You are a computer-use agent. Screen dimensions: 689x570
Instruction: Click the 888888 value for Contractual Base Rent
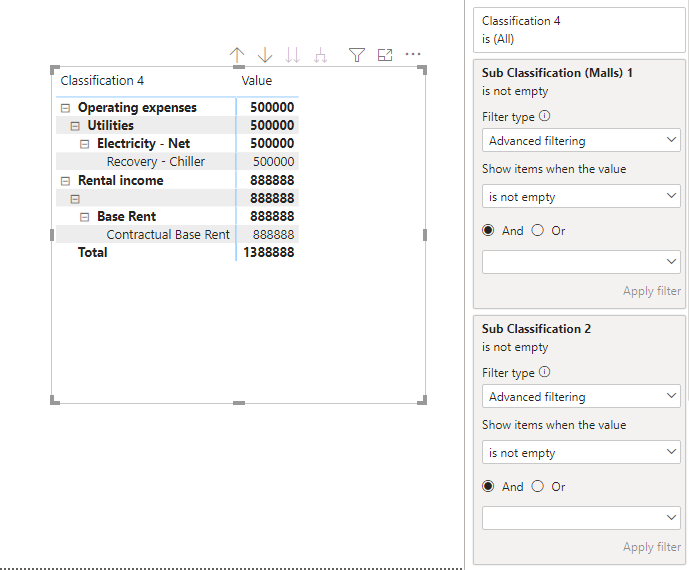tap(273, 235)
